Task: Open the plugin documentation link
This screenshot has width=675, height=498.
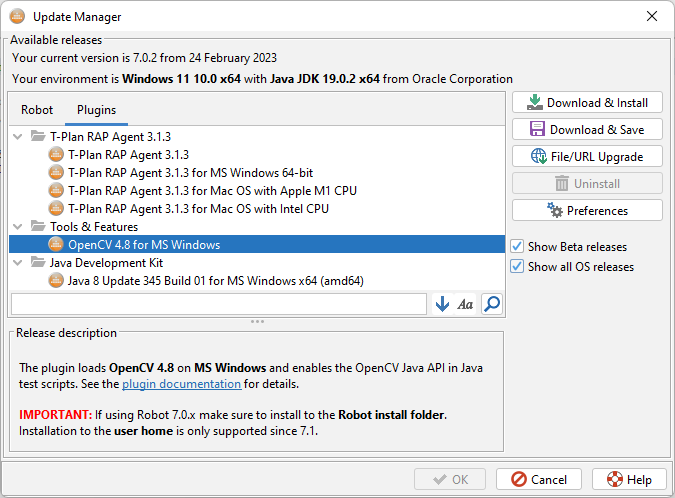Action: pyautogui.click(x=181, y=384)
